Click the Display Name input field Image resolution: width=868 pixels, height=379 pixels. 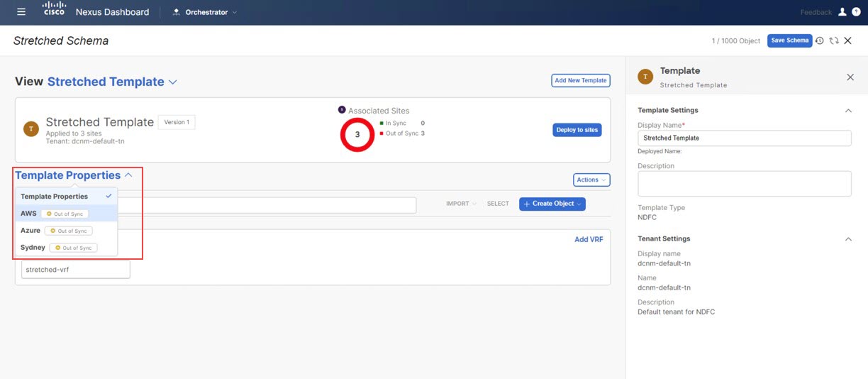pos(745,138)
